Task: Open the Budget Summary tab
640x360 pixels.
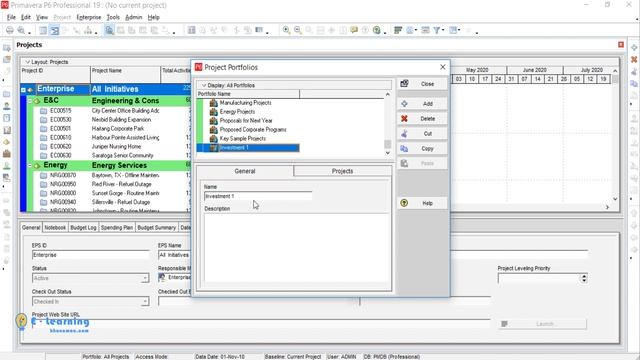Action: [156, 227]
